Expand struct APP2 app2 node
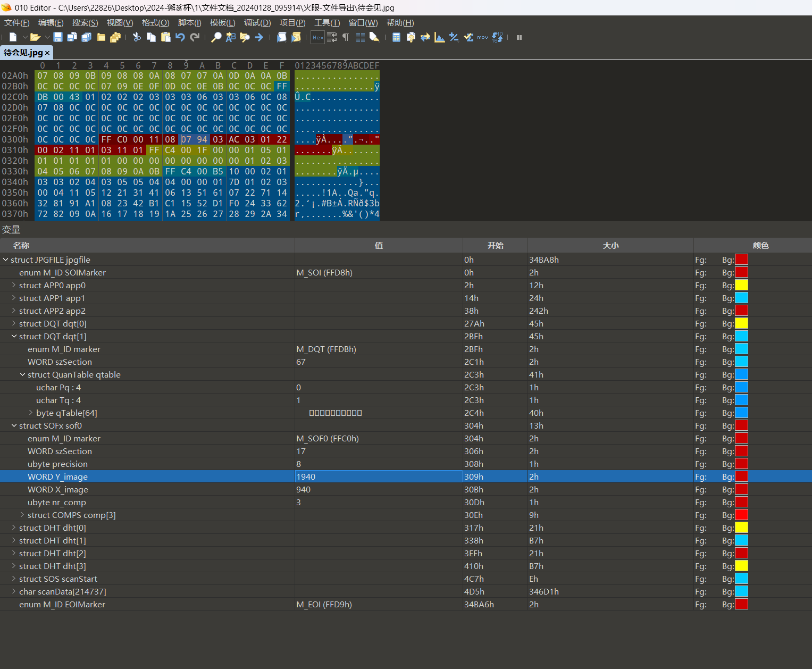This screenshot has width=812, height=669. point(14,311)
